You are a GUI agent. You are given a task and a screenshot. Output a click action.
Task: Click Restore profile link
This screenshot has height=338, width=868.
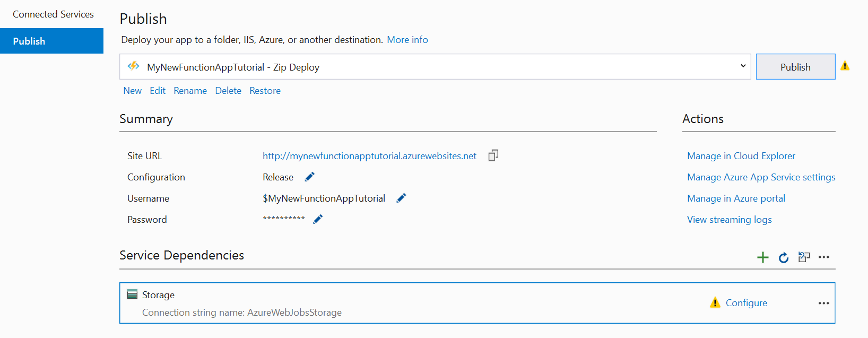pos(265,91)
